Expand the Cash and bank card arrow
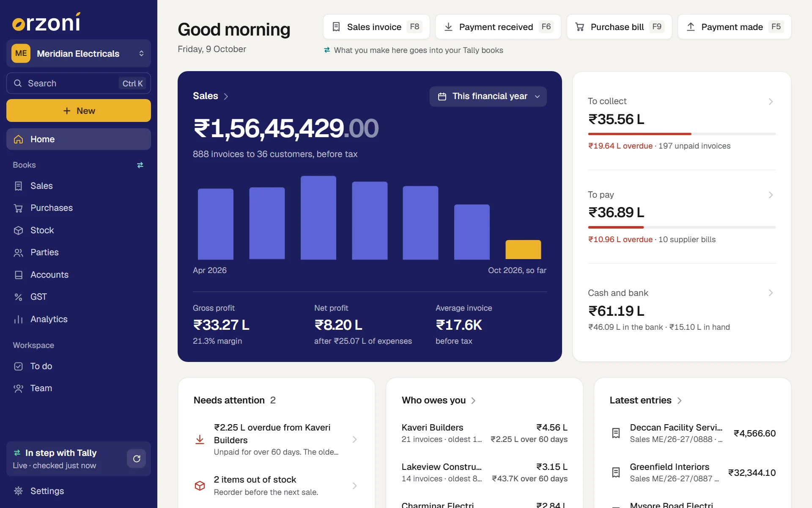Screen dimensions: 812x508 click(771, 293)
